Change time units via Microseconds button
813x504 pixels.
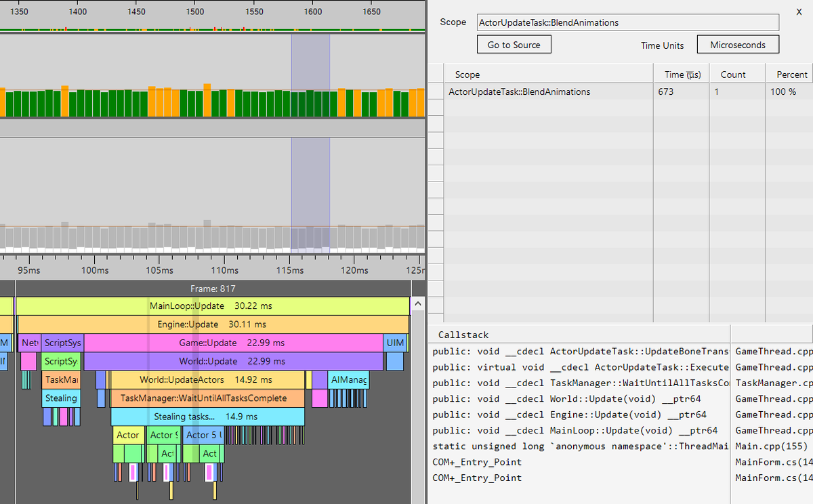738,45
